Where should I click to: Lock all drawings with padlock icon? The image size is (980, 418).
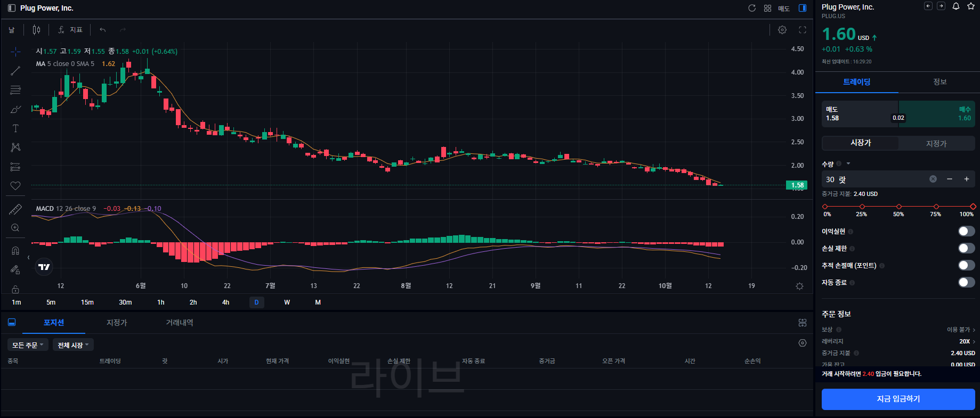[x=15, y=289]
